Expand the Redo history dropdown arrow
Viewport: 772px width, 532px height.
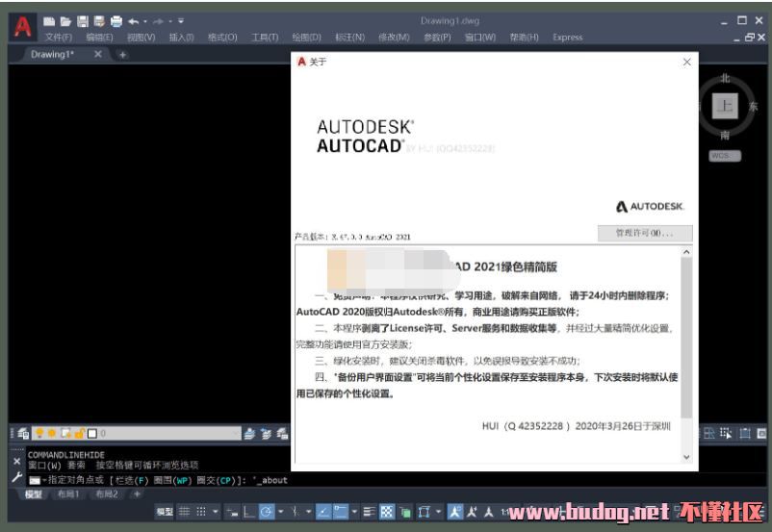(169, 21)
